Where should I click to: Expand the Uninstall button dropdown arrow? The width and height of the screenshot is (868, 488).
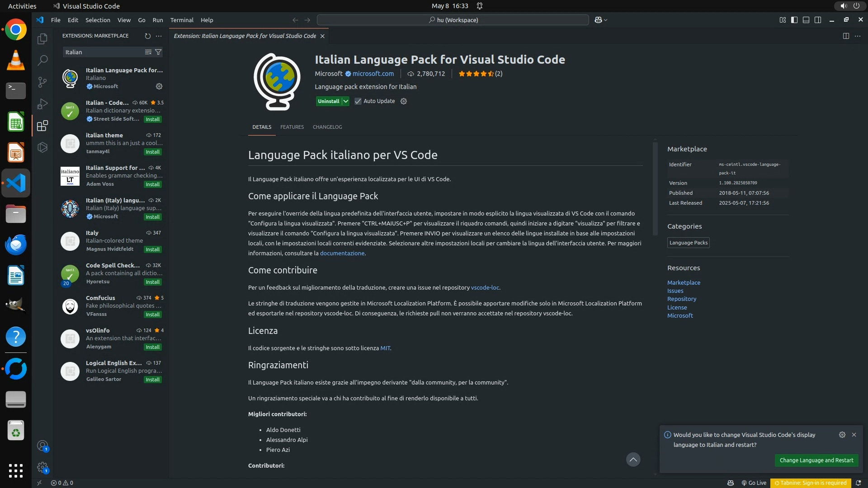point(345,101)
